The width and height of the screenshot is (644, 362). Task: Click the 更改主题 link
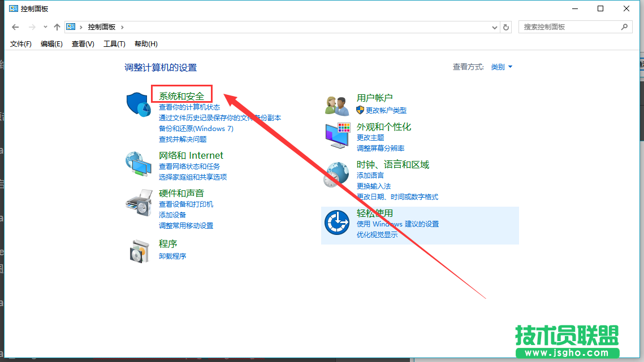click(x=370, y=137)
